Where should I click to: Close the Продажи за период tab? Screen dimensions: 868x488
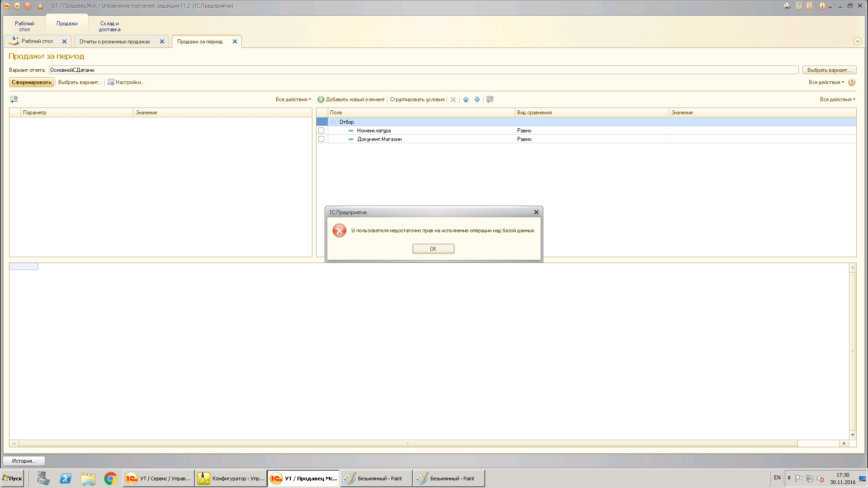coord(235,42)
